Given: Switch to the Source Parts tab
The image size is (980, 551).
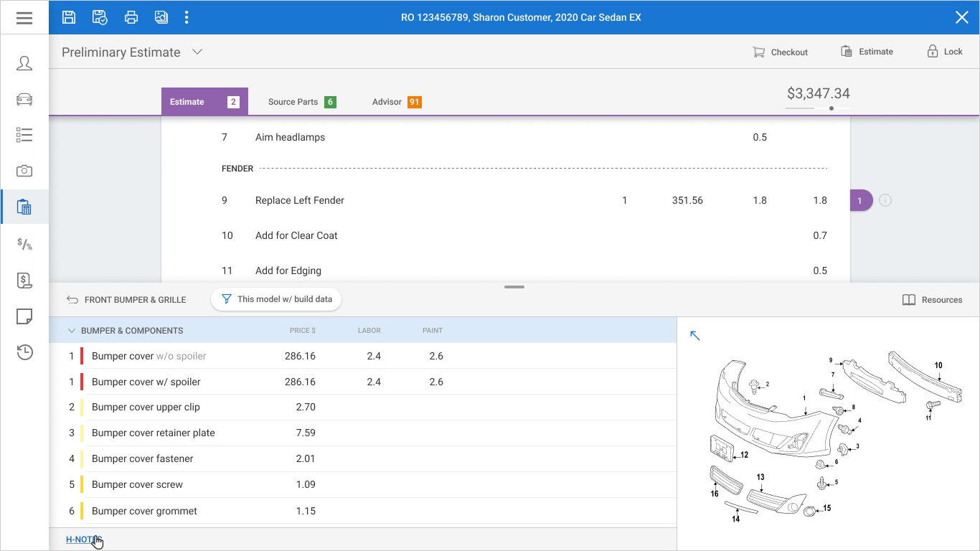Looking at the screenshot, I should pyautogui.click(x=301, y=102).
